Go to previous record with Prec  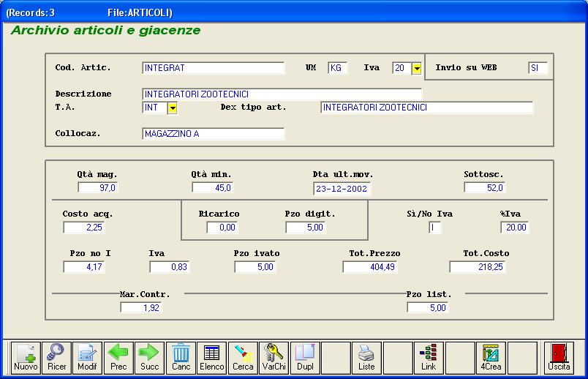click(x=118, y=358)
